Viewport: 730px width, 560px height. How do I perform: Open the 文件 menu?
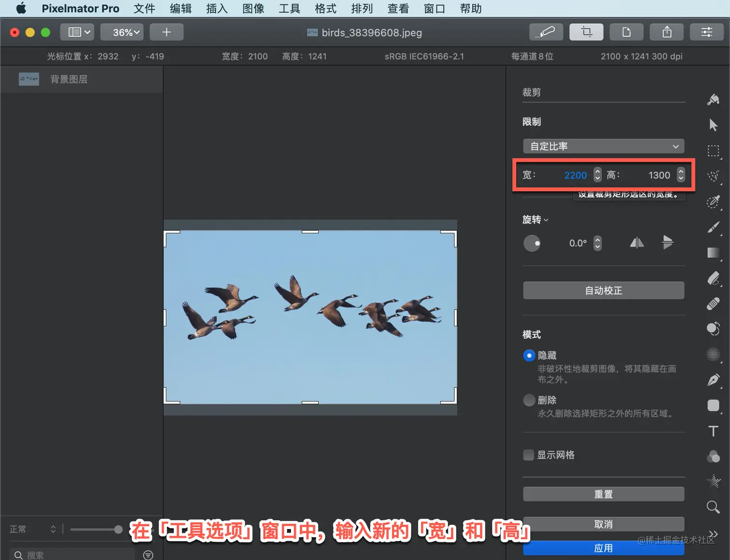144,9
